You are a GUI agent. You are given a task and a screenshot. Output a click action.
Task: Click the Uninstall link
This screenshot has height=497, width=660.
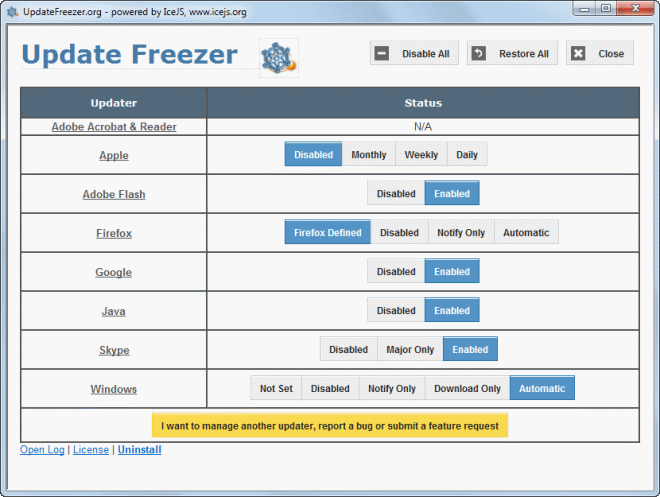[139, 449]
